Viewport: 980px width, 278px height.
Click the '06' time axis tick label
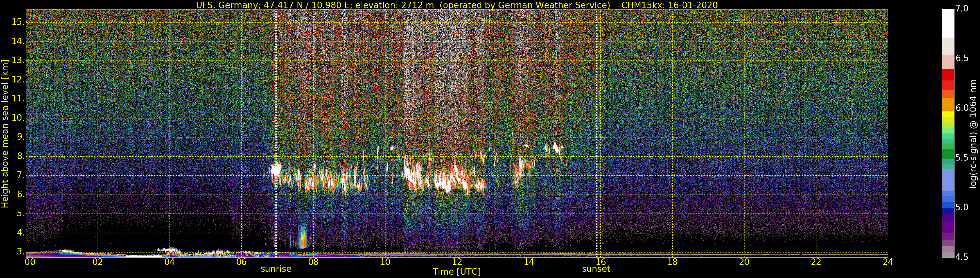pyautogui.click(x=241, y=262)
